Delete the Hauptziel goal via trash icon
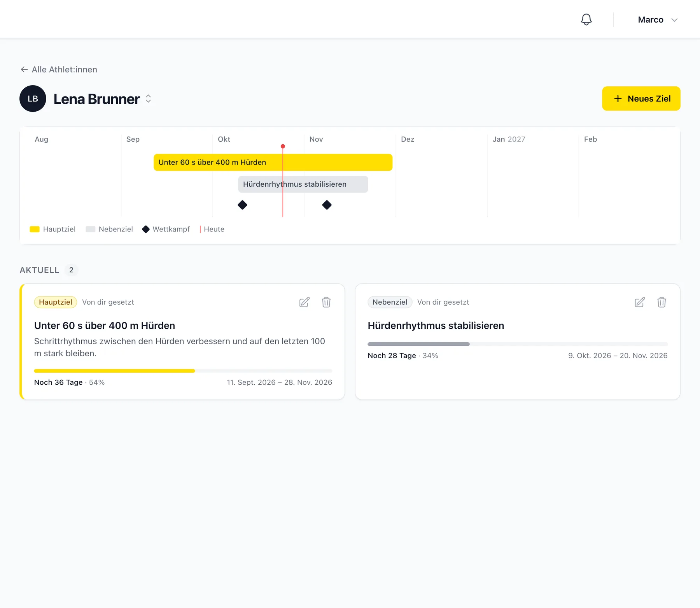Screen dimensions: 700x608 pos(326,302)
